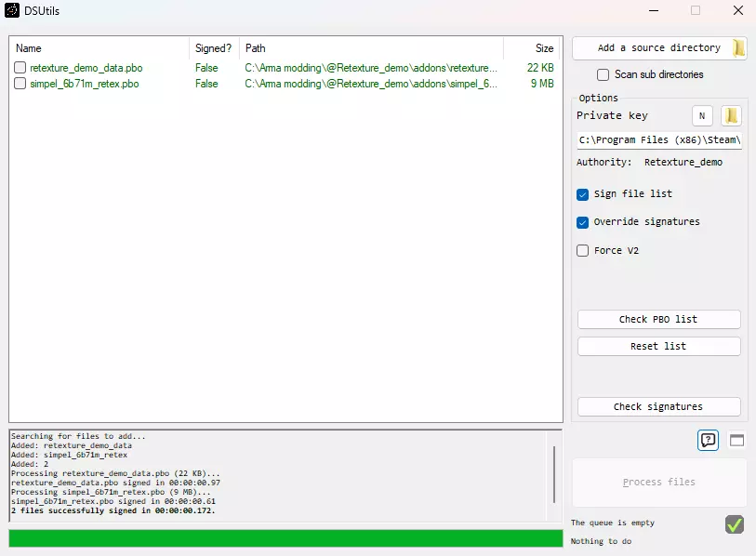Open the help question mark icon
The image size is (756, 556).
click(708, 440)
